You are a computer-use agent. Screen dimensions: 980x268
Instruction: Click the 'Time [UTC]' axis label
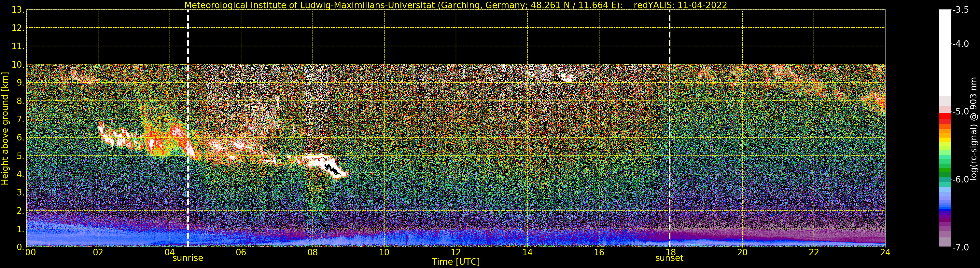(x=455, y=261)
